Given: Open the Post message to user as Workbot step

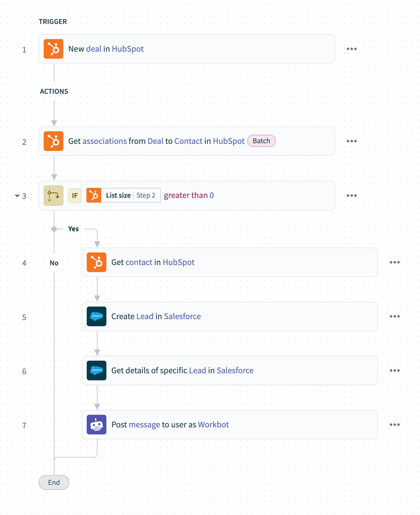Looking at the screenshot, I should [x=230, y=425].
